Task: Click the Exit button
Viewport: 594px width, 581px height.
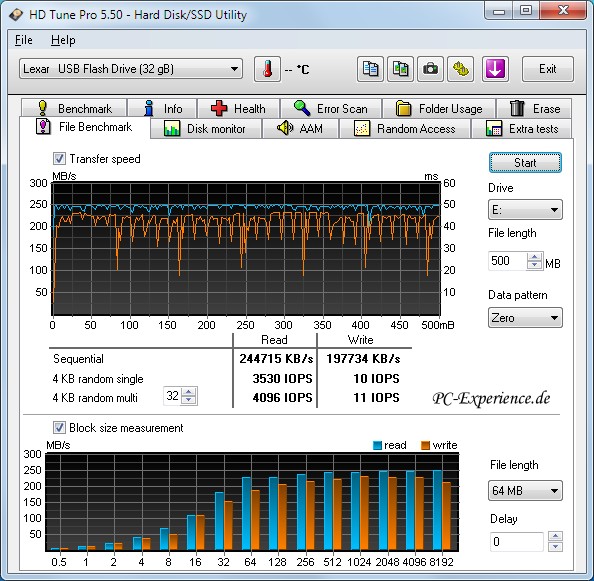Action: point(548,69)
